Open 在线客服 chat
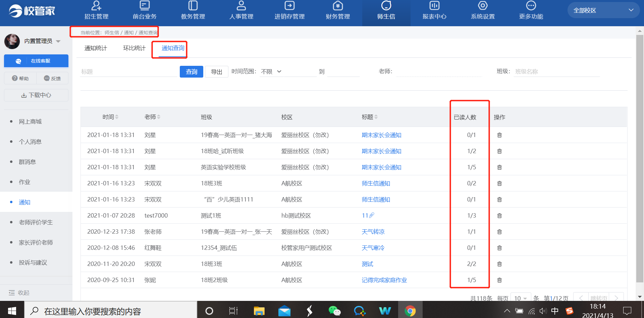This screenshot has width=644, height=318. click(36, 61)
